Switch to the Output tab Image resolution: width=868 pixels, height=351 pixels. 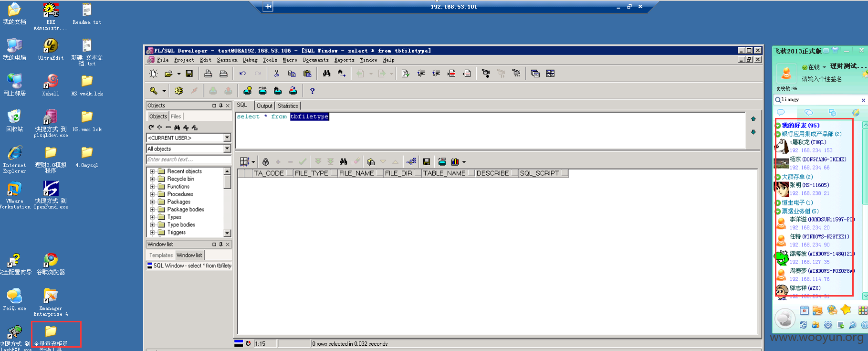click(x=264, y=106)
